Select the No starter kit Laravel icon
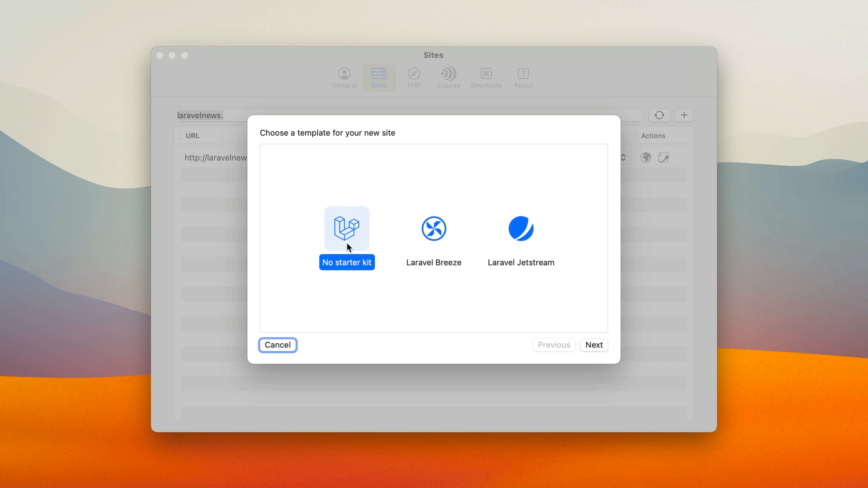The height and width of the screenshot is (488, 868). (x=347, y=228)
